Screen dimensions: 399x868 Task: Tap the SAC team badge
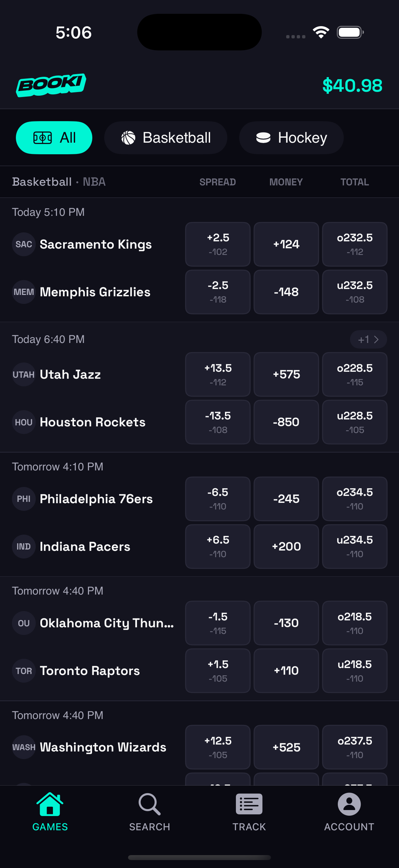23,244
